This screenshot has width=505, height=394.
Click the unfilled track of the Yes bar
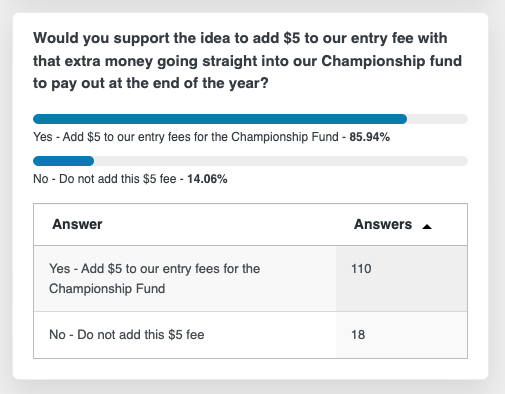pos(437,119)
